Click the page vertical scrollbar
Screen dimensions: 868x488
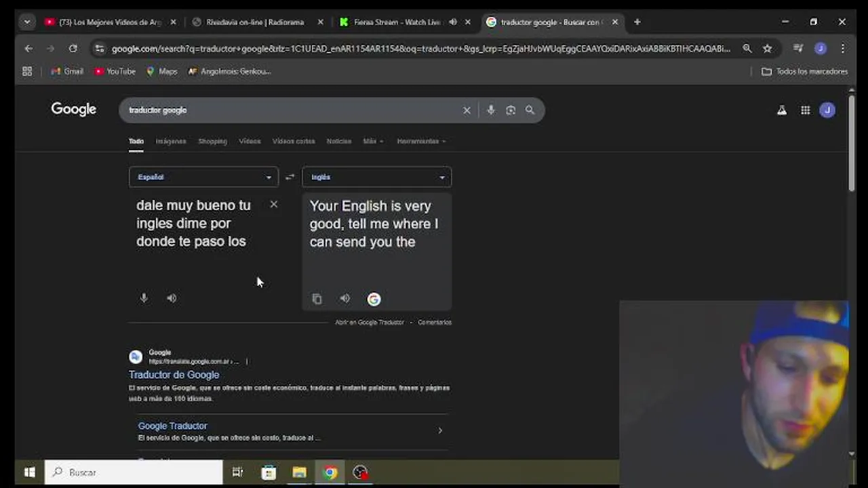click(x=852, y=143)
